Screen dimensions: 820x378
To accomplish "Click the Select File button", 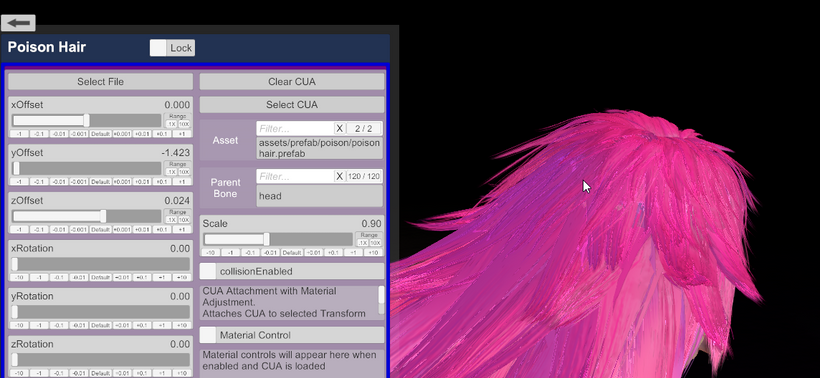I will (100, 82).
